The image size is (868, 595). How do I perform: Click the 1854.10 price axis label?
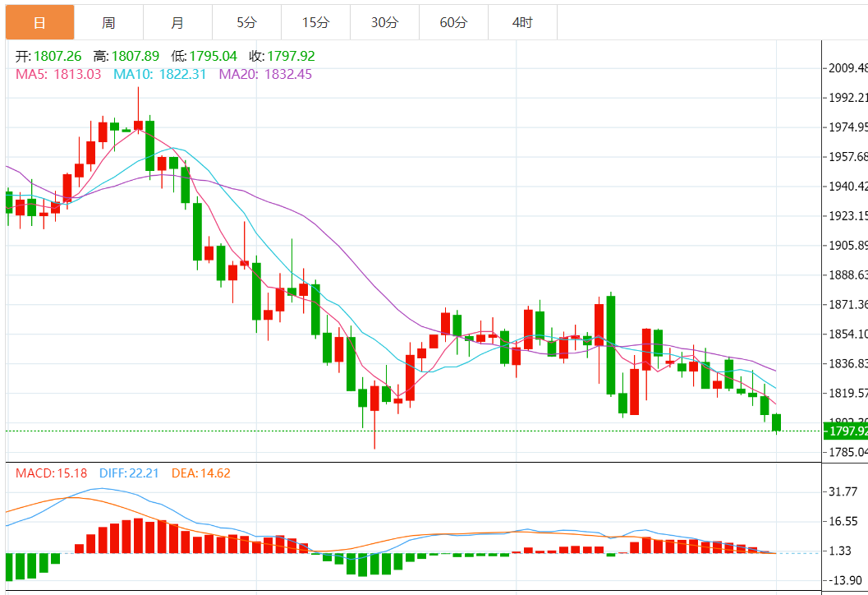pyautogui.click(x=848, y=334)
